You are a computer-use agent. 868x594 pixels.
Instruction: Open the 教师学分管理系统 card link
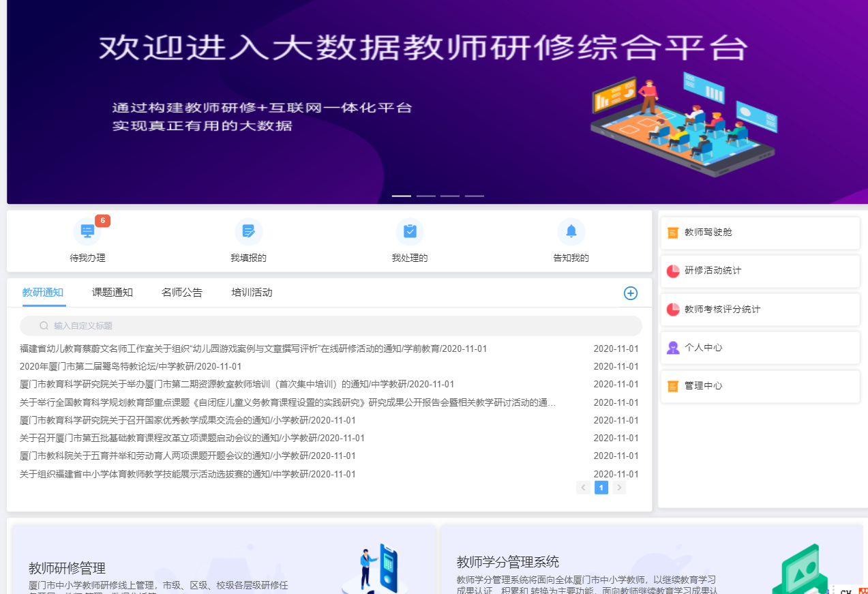click(508, 561)
